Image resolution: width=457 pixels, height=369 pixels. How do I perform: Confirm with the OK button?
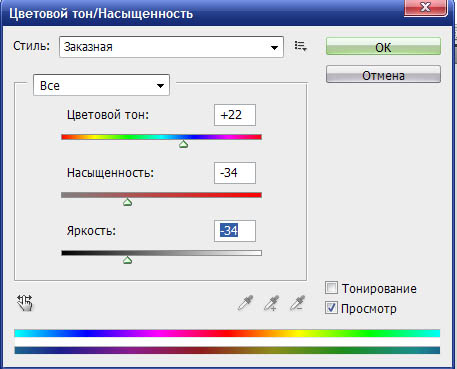tap(383, 46)
